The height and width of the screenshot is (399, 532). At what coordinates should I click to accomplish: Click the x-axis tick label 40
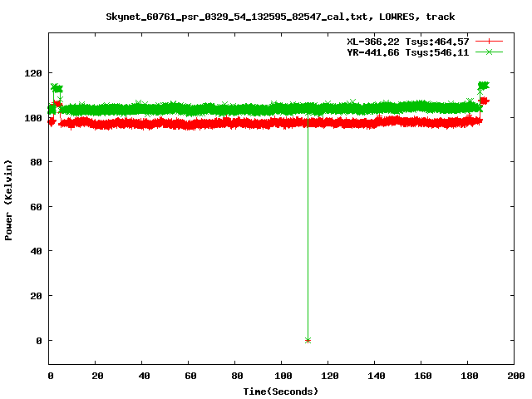tap(144, 376)
